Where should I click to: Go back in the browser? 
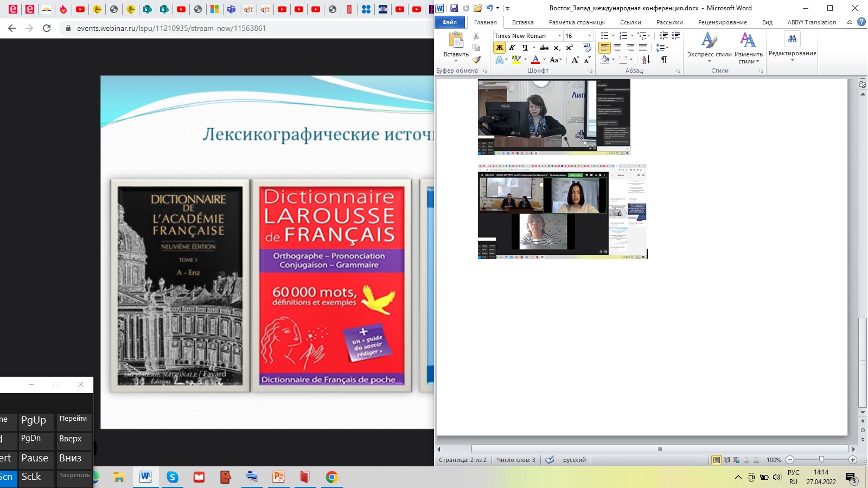[x=12, y=28]
